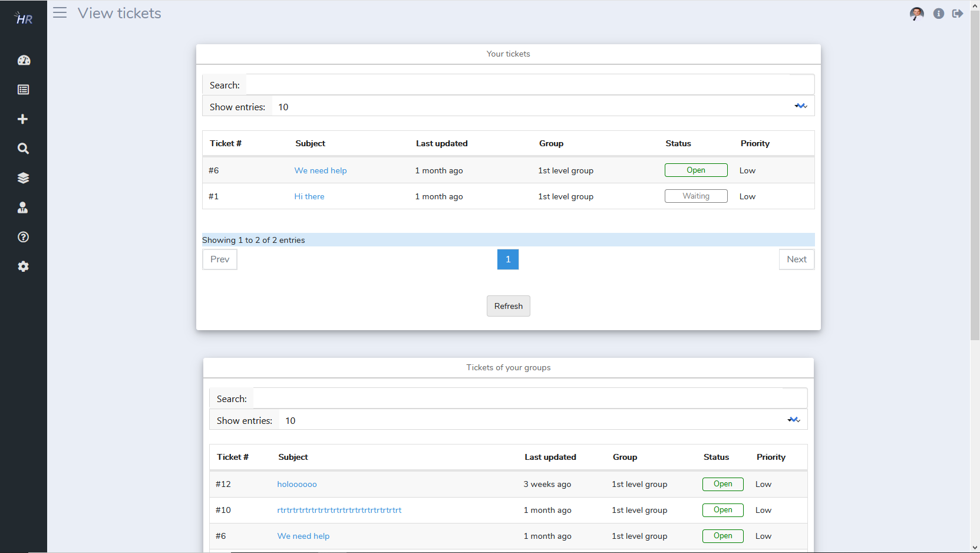
Task: Click the logout icon in the header
Action: point(958,14)
